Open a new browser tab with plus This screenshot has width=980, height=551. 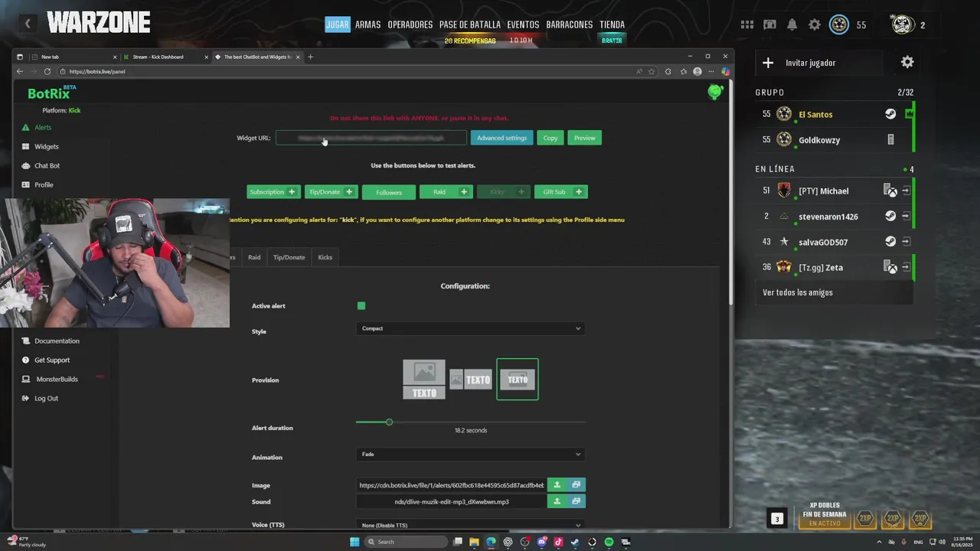[x=310, y=57]
